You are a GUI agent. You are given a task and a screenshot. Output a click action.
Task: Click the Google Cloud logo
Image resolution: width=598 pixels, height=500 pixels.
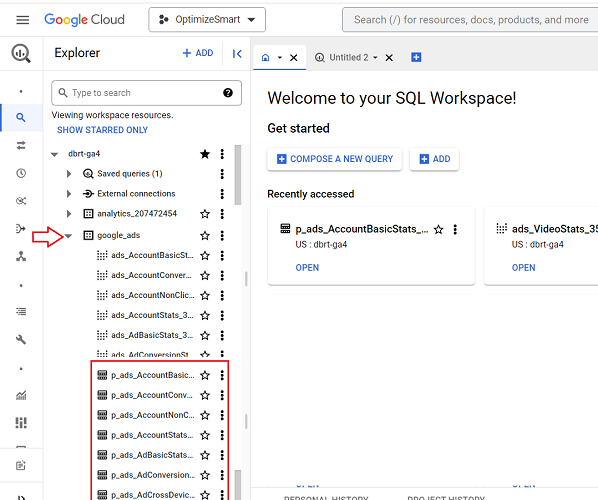coord(84,19)
